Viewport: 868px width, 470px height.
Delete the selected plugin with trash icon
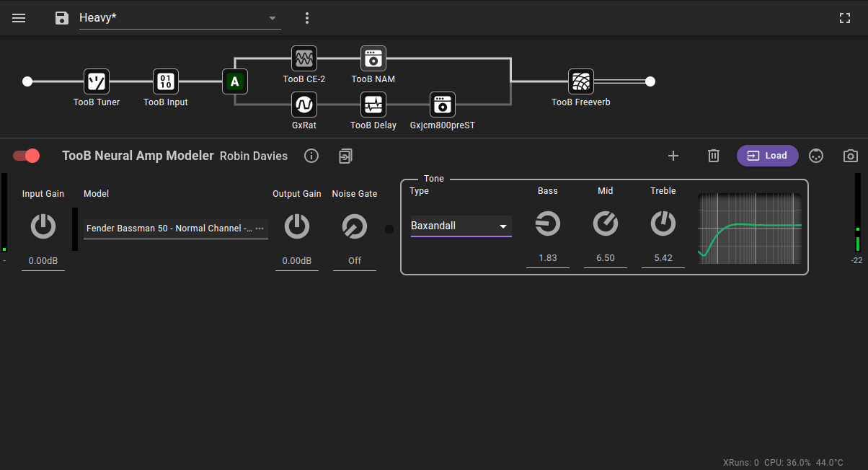click(x=713, y=156)
